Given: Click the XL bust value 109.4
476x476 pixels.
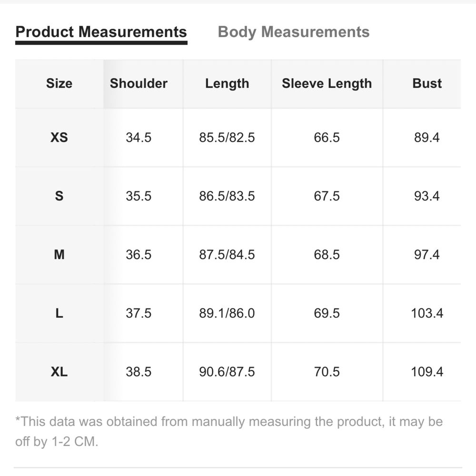Looking at the screenshot, I should click(427, 372).
